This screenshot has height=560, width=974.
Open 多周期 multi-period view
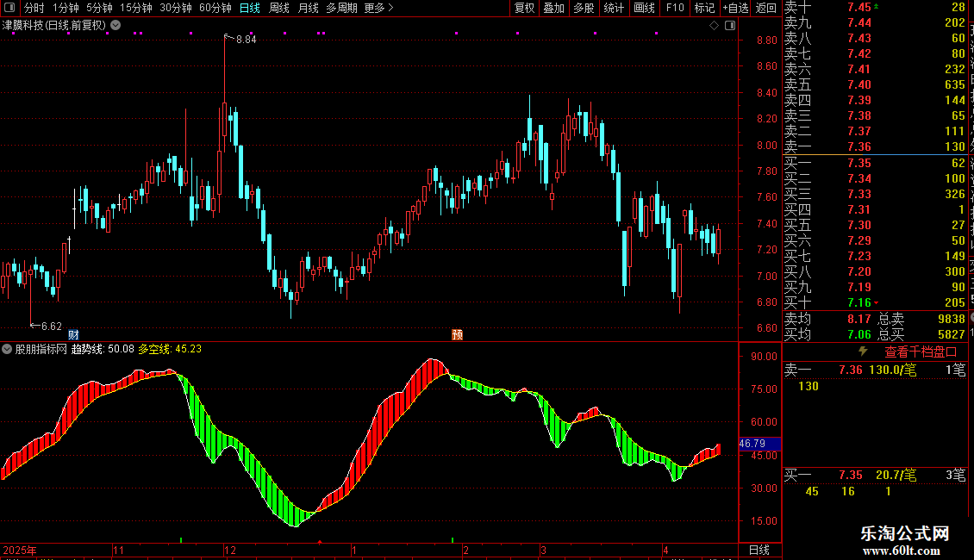click(x=341, y=8)
